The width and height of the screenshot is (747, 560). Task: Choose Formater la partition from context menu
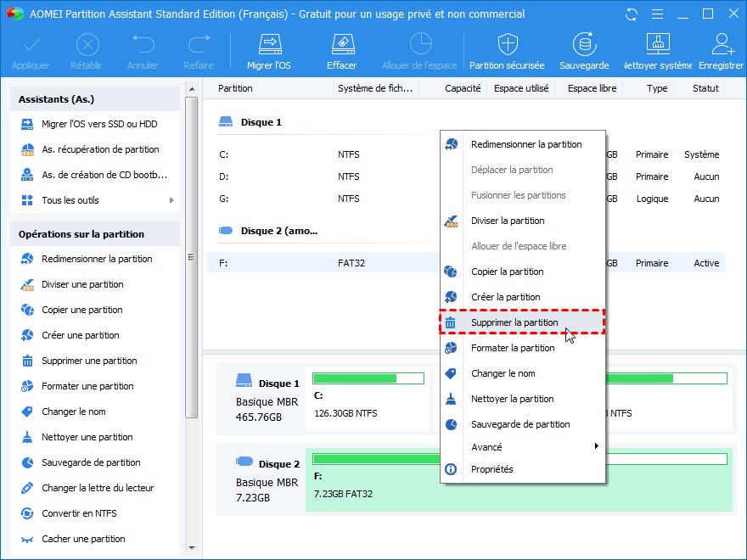tap(513, 348)
